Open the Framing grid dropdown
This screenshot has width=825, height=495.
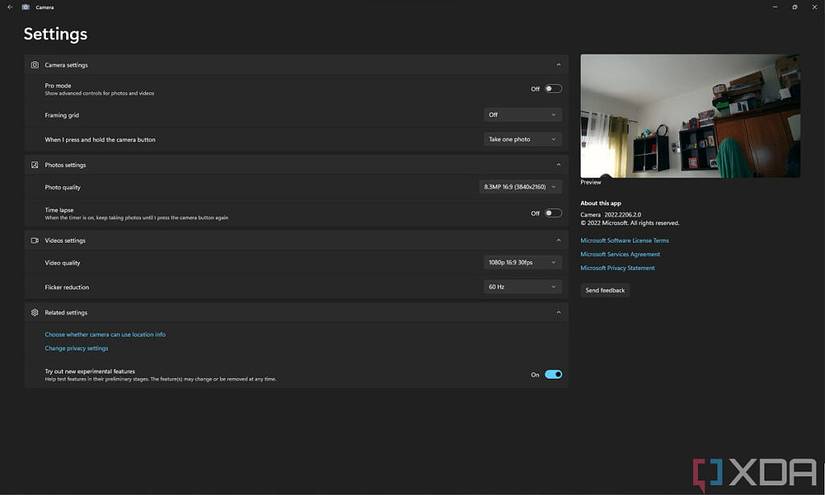coord(522,115)
